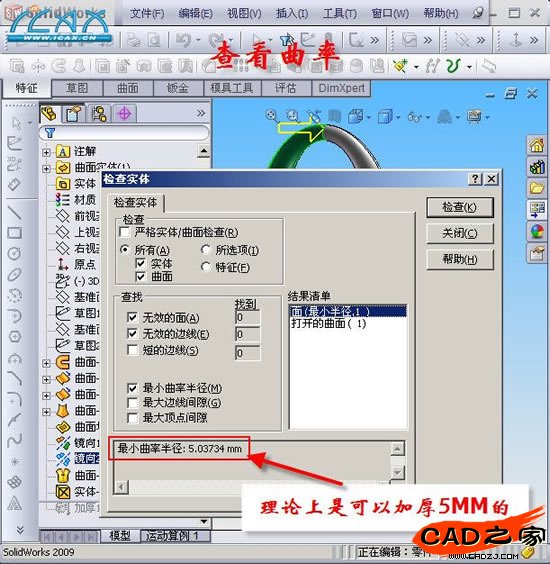Click the Zoom to Fit magnifier icon

click(x=272, y=116)
